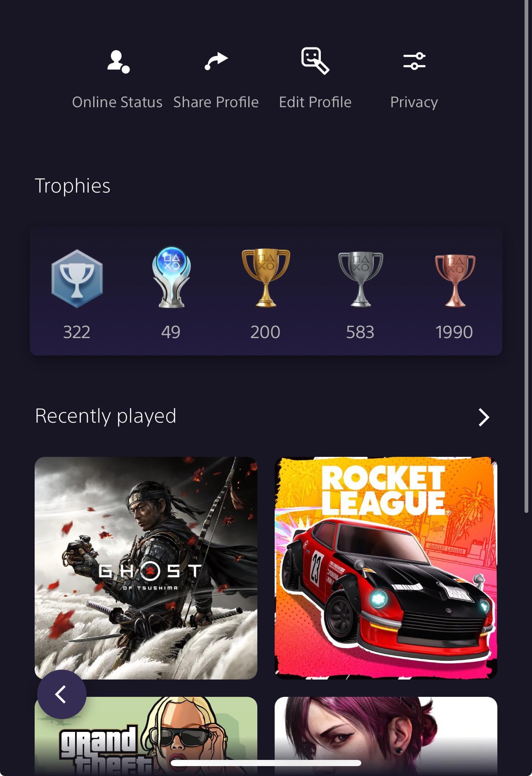Screen dimensions: 532x776
Task: Click the vertical scrollbar on the right edge
Action: (x=526, y=256)
